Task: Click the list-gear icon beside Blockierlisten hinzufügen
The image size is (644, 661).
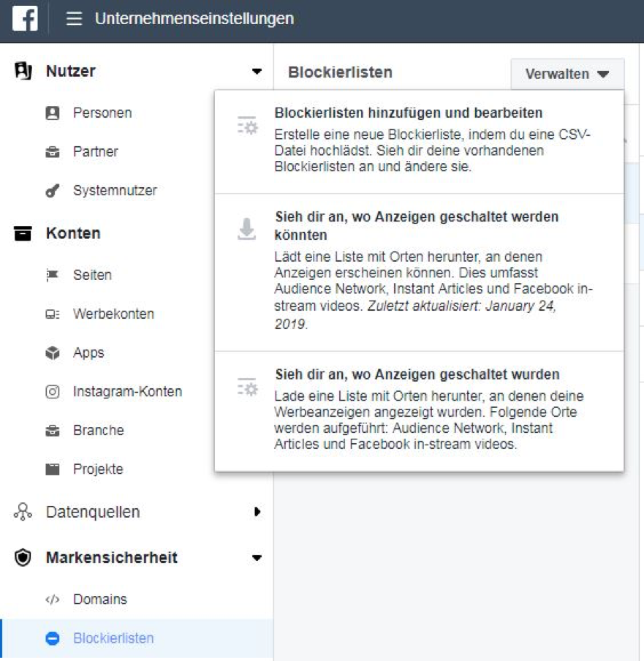Action: pos(247,126)
